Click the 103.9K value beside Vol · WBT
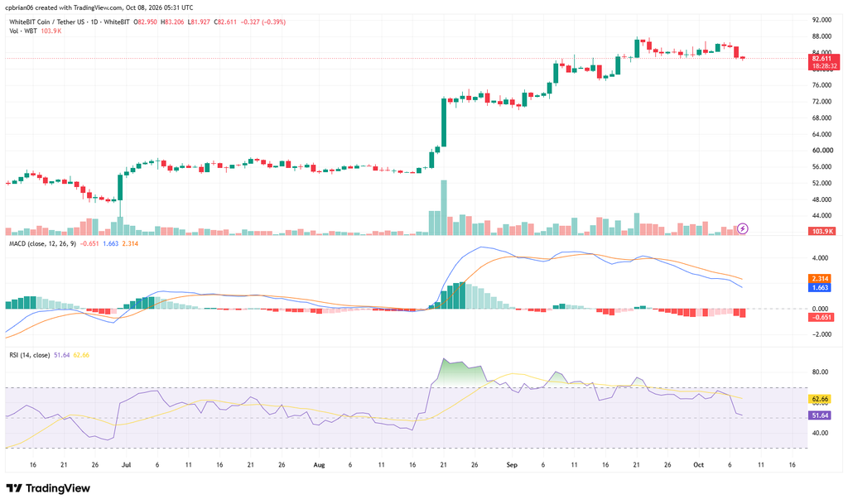The height and width of the screenshot is (504, 848). tap(51, 31)
